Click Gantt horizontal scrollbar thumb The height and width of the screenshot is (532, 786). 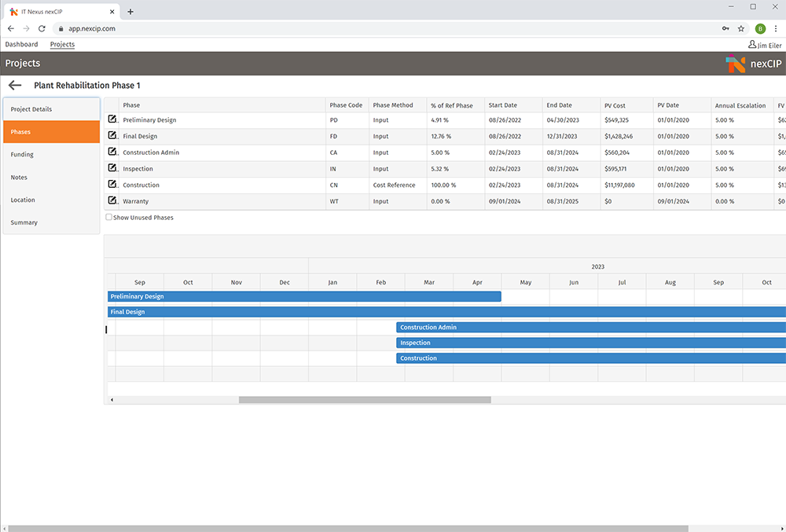pyautogui.click(x=365, y=400)
